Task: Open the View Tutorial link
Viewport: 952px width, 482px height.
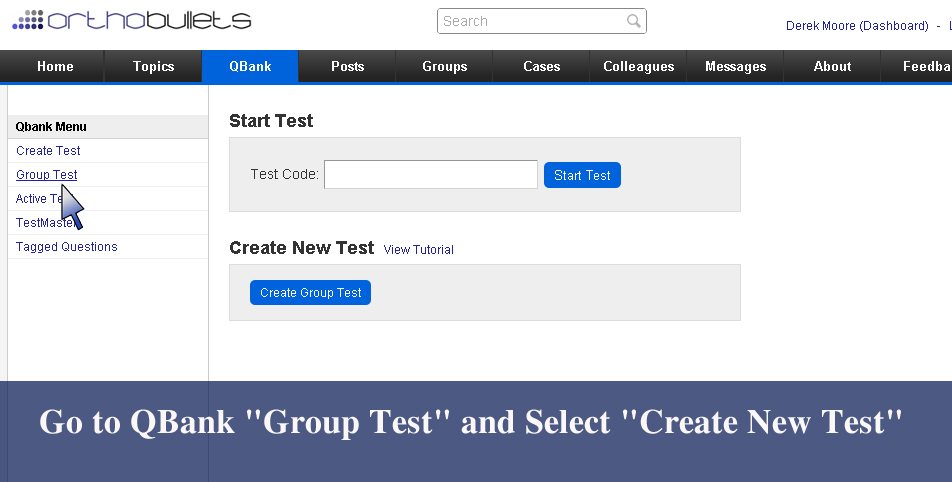Action: point(418,250)
